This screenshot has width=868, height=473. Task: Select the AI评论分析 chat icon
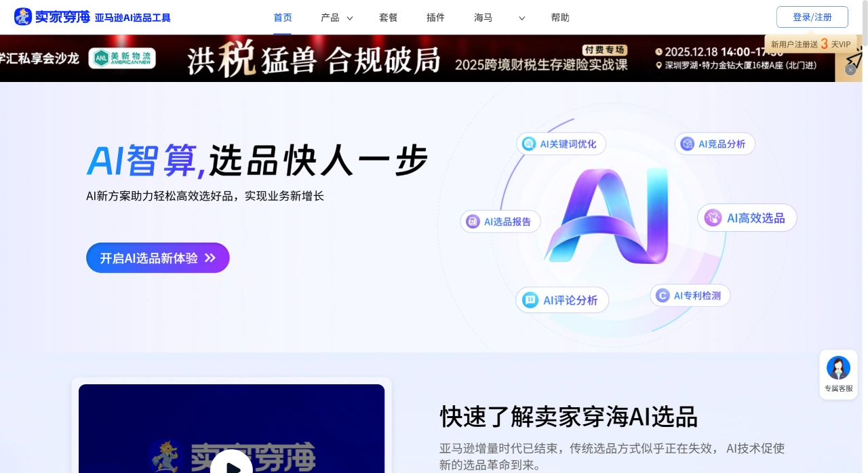tap(530, 300)
